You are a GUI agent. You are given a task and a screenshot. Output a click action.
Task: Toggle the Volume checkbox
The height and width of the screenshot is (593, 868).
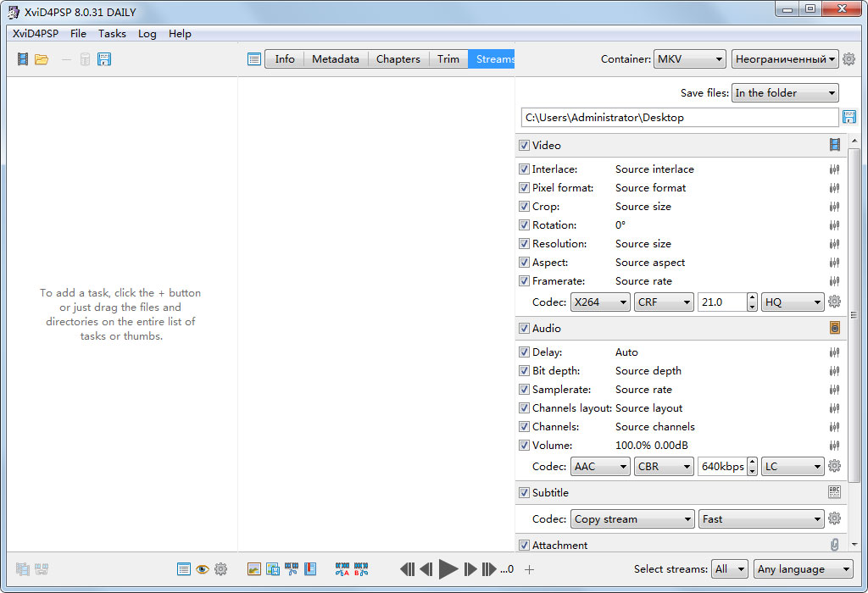(524, 446)
